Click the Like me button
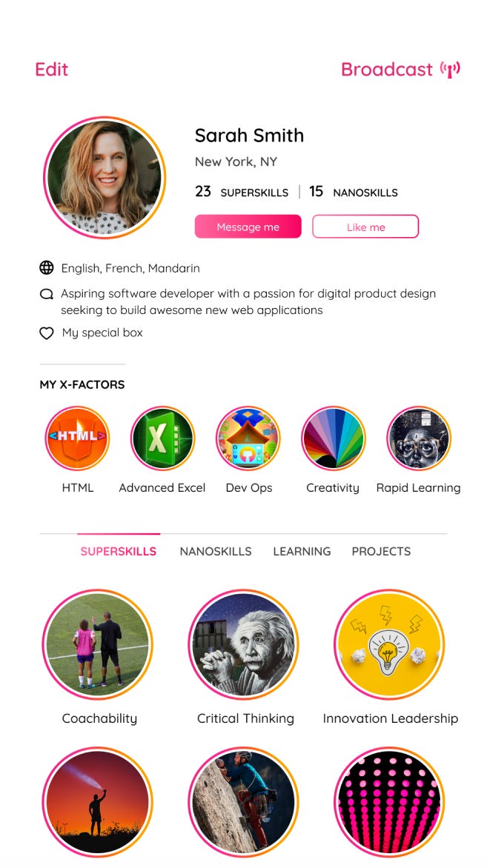Screen dimensions: 487x868 tap(365, 227)
